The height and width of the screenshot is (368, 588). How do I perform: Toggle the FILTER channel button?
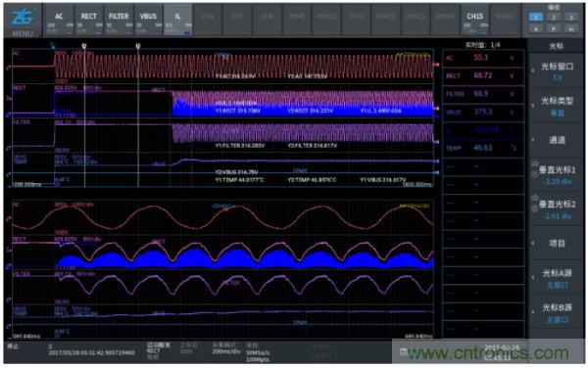click(x=119, y=21)
